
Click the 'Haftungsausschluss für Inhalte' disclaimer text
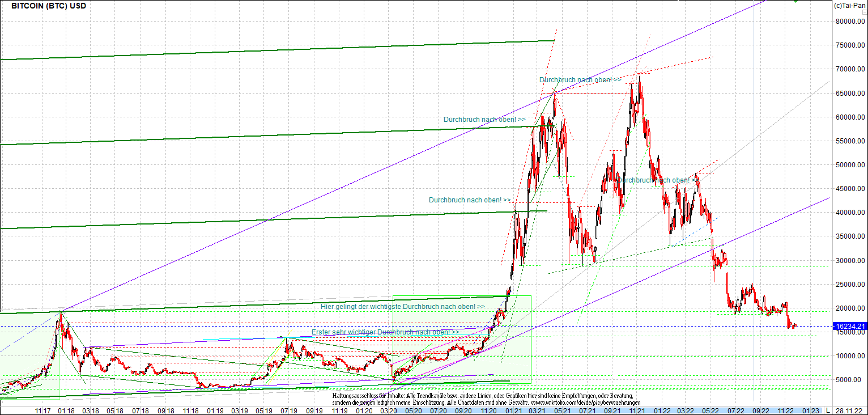click(x=368, y=395)
